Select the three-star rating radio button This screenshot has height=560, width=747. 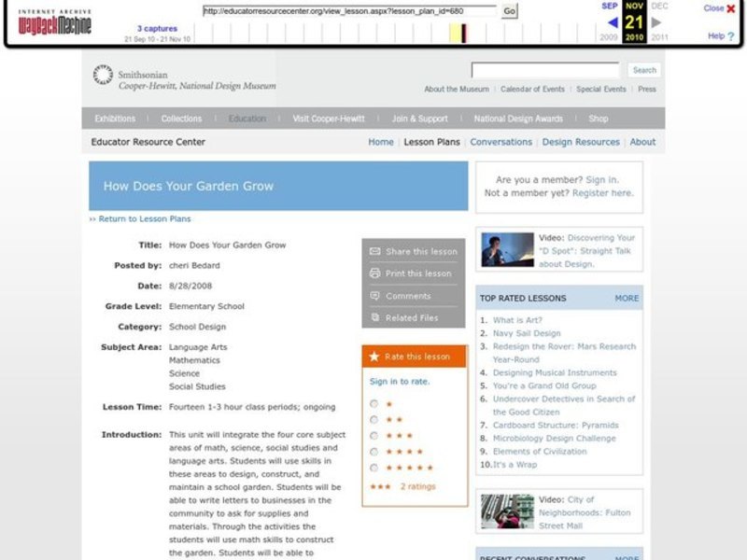click(374, 436)
